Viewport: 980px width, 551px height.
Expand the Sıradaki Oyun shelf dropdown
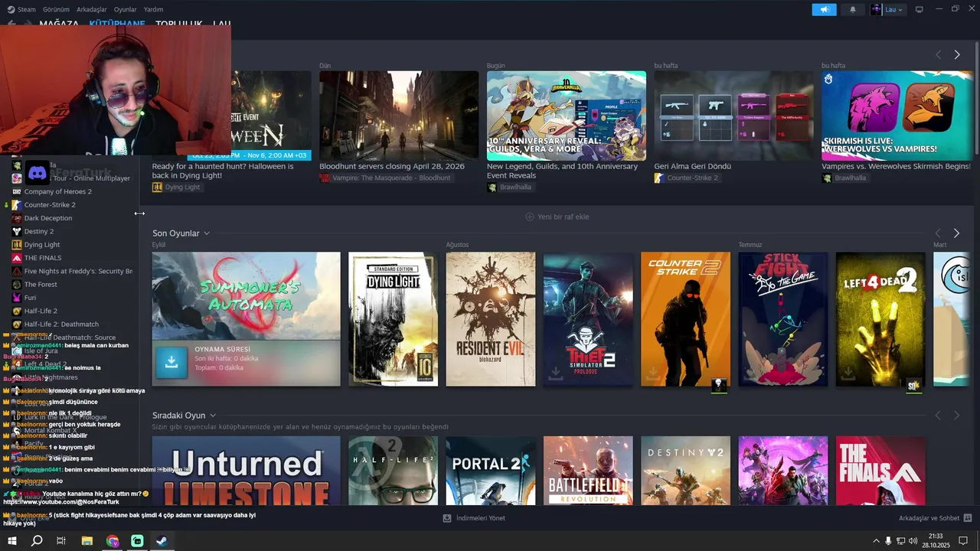[x=213, y=416]
